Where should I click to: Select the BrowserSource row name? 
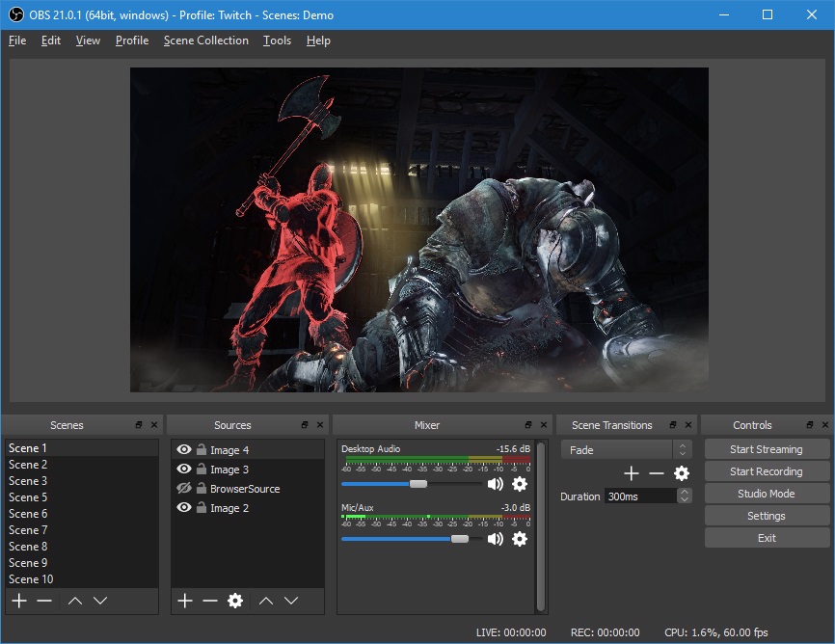point(245,489)
